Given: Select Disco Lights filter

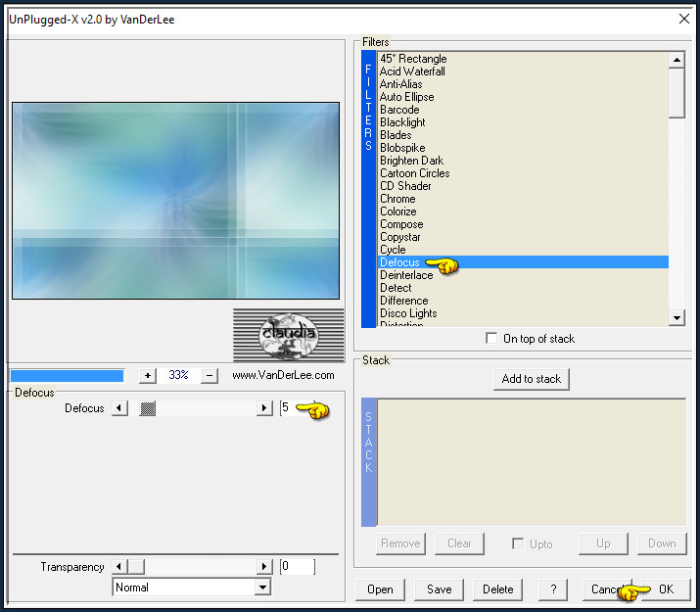Looking at the screenshot, I should 523,313.
